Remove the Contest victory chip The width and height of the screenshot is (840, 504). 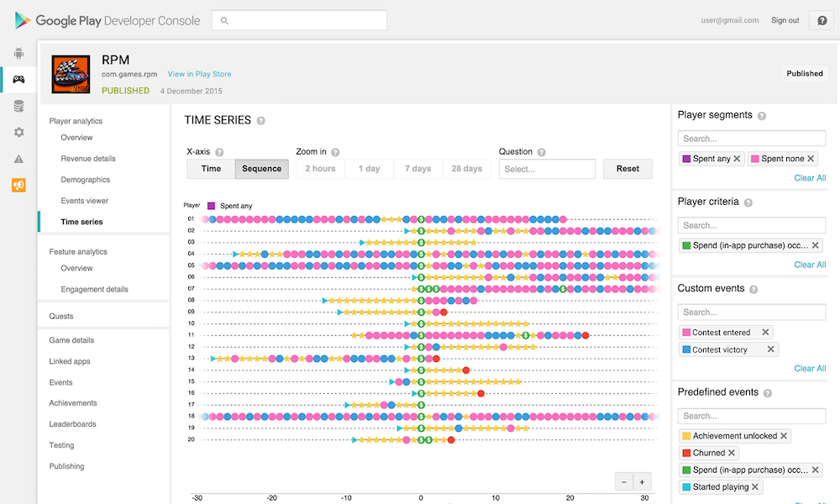(770, 349)
